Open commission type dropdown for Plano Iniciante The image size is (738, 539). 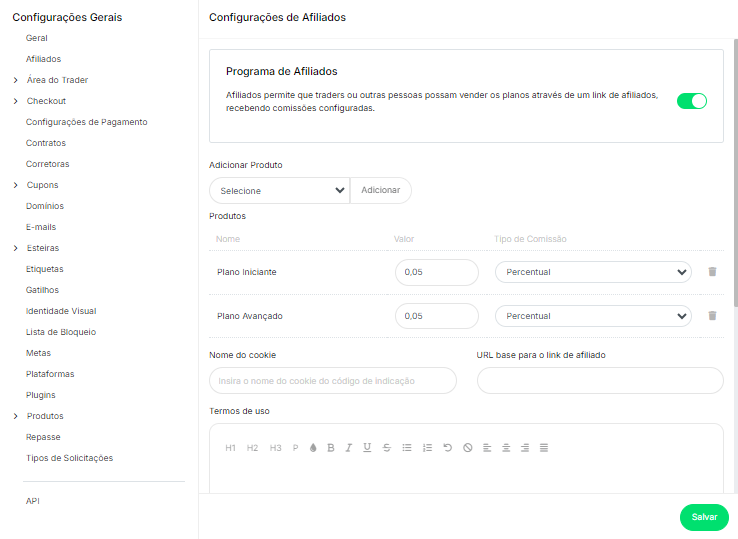(x=594, y=272)
